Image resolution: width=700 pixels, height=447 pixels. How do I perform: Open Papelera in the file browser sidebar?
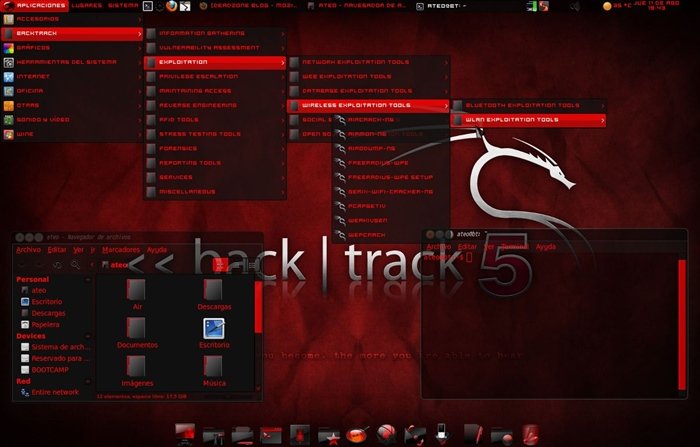point(41,325)
